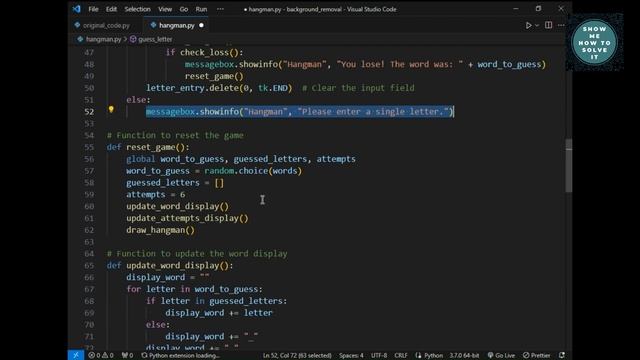Click 'def update_word_display():' line

coord(170,265)
